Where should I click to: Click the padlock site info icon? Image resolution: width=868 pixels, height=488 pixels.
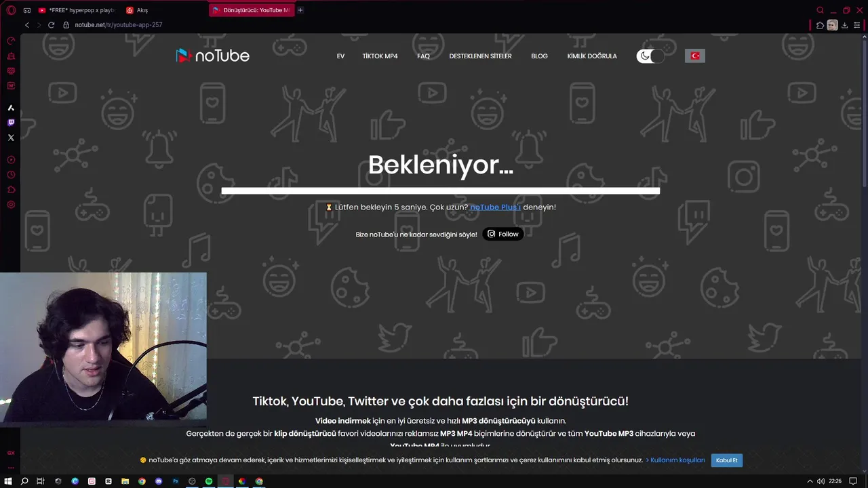coord(66,25)
